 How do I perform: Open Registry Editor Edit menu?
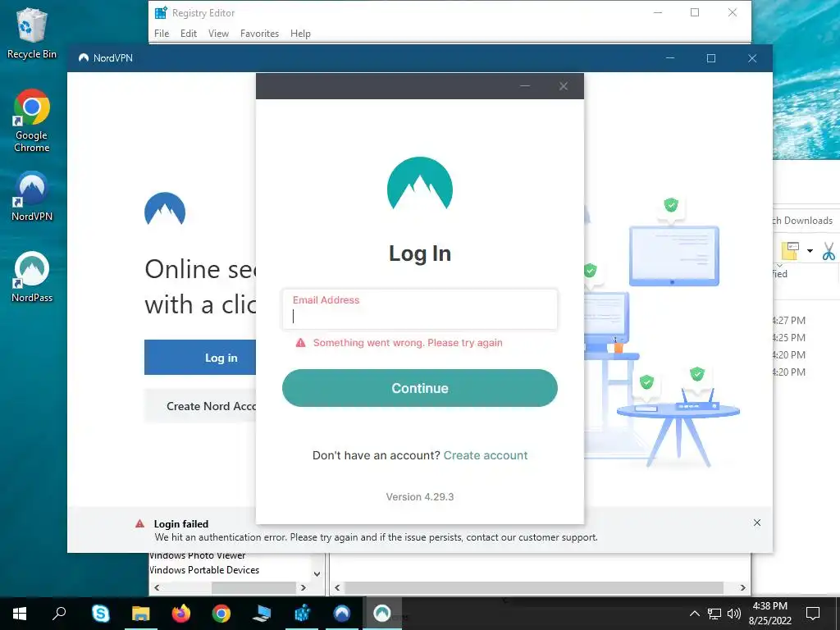point(189,33)
